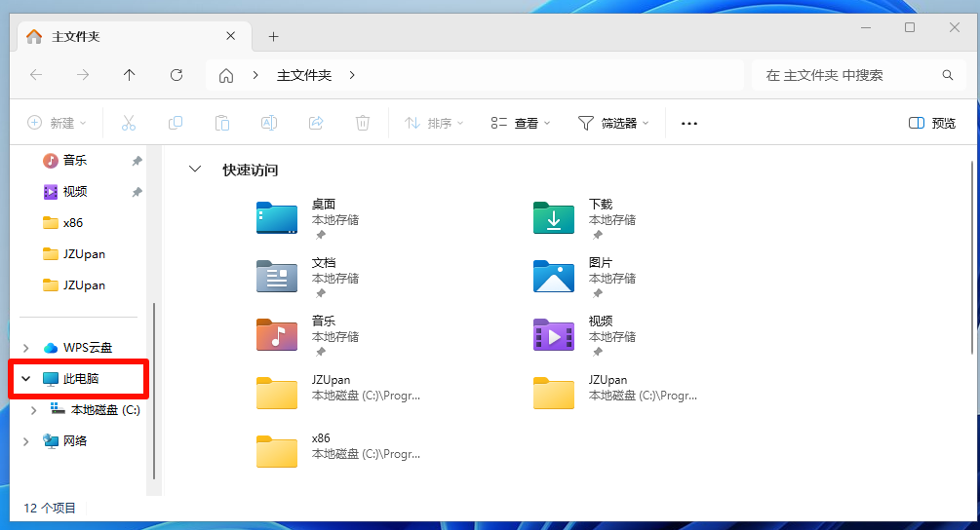The width and height of the screenshot is (980, 530).
Task: Open the more options ellipsis menu
Action: point(688,123)
